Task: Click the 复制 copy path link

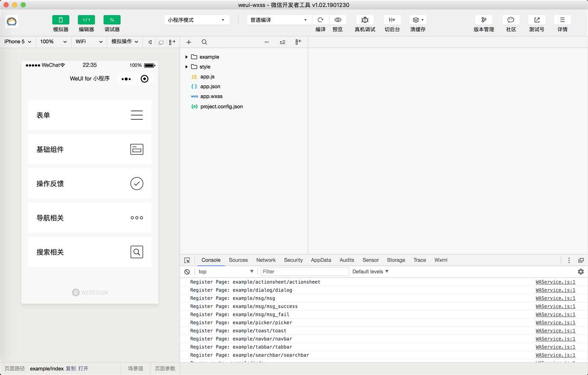Action: click(71, 369)
